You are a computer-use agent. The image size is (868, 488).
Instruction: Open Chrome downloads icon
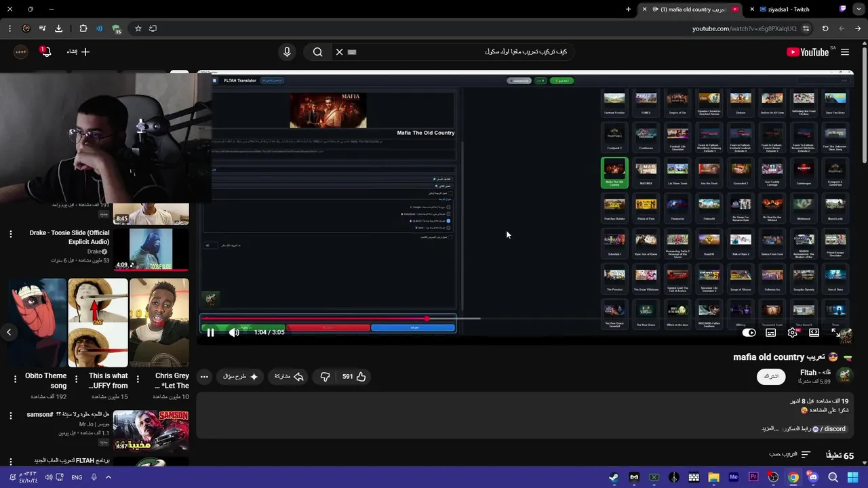click(x=58, y=28)
